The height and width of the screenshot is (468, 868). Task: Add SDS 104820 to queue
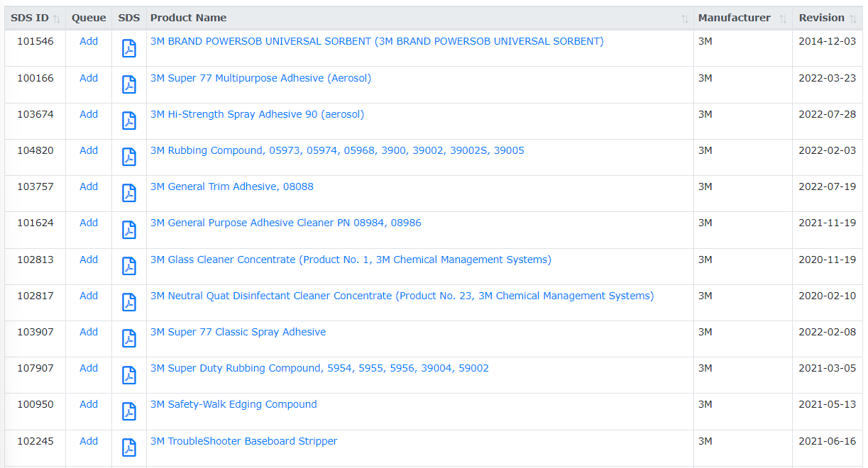point(89,150)
